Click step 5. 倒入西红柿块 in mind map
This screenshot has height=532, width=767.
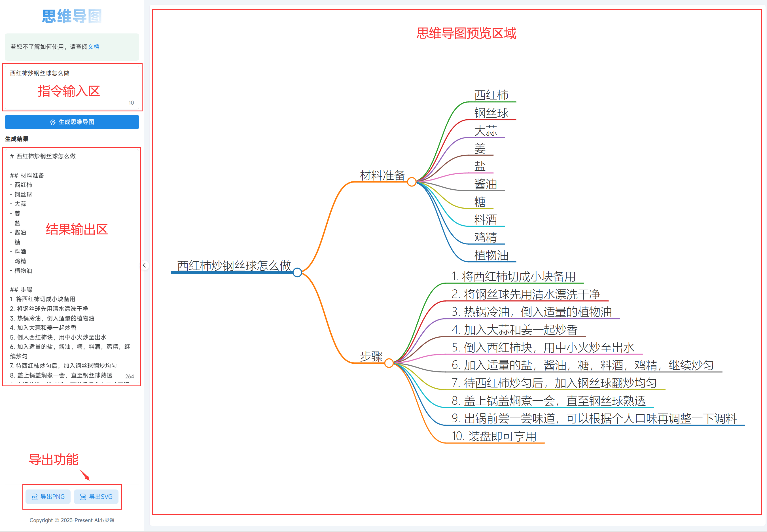[543, 347]
